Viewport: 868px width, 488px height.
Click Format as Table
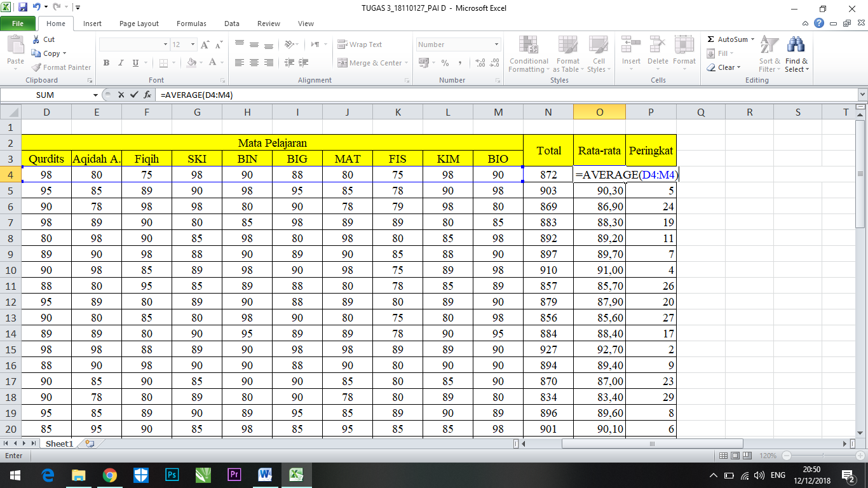[567, 55]
